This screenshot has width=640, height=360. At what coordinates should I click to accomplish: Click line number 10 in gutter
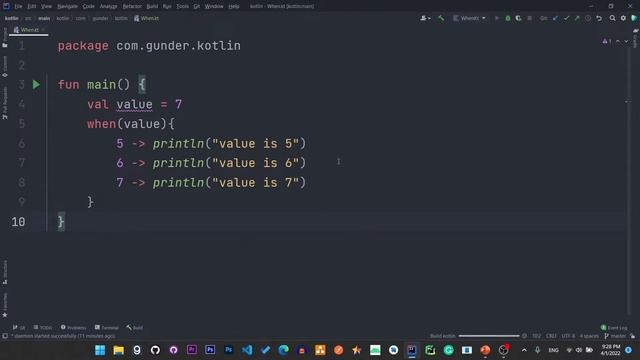18,222
